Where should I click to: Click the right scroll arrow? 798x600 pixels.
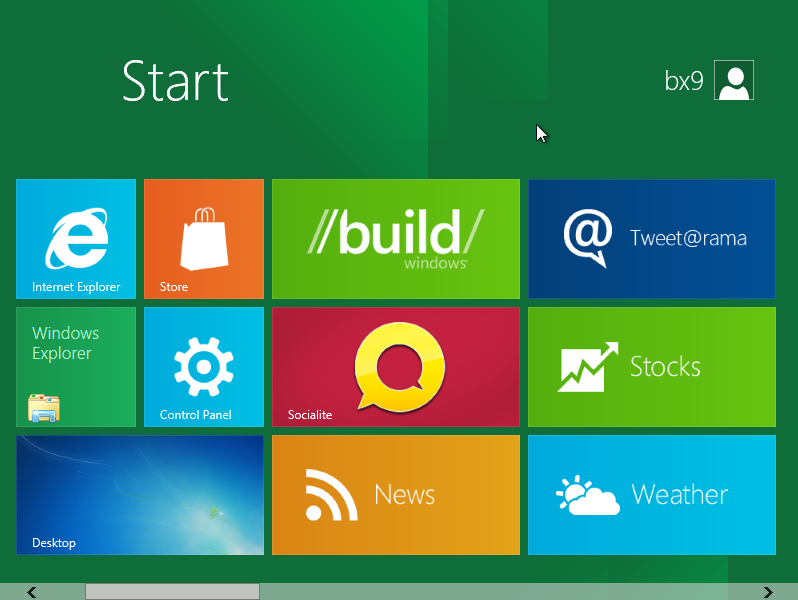coord(768,592)
